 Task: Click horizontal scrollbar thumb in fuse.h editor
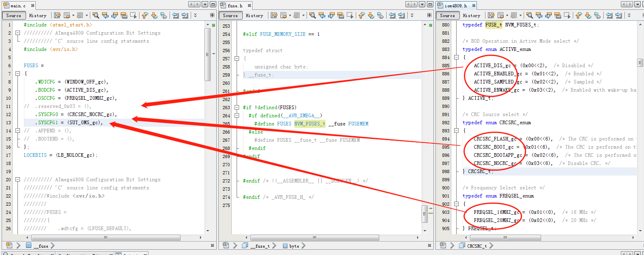pos(314,237)
